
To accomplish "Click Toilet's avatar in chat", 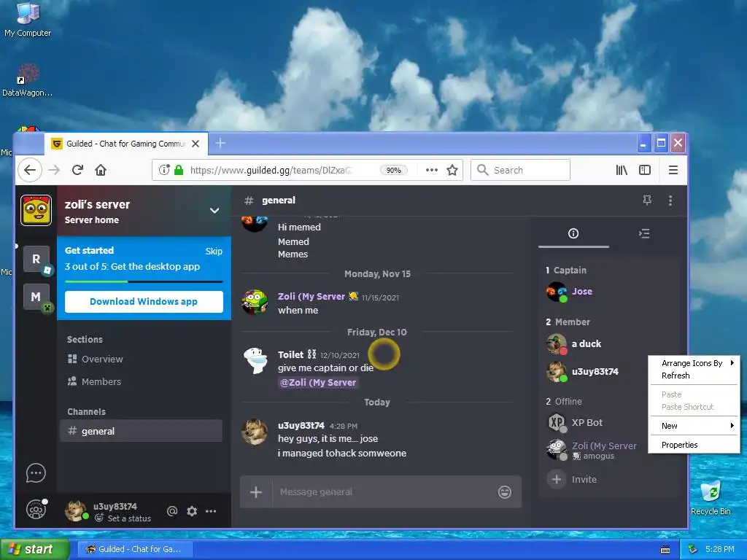I will pyautogui.click(x=255, y=360).
